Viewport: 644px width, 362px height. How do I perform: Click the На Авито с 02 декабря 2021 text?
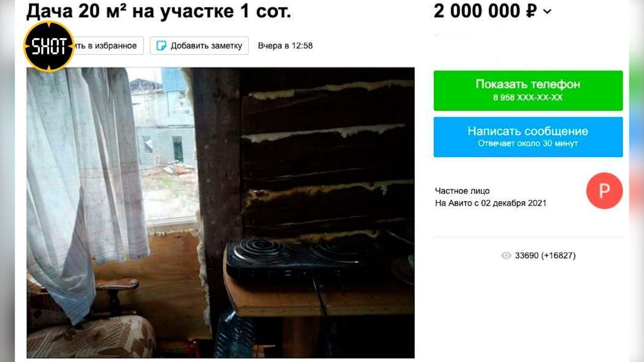tap(491, 204)
